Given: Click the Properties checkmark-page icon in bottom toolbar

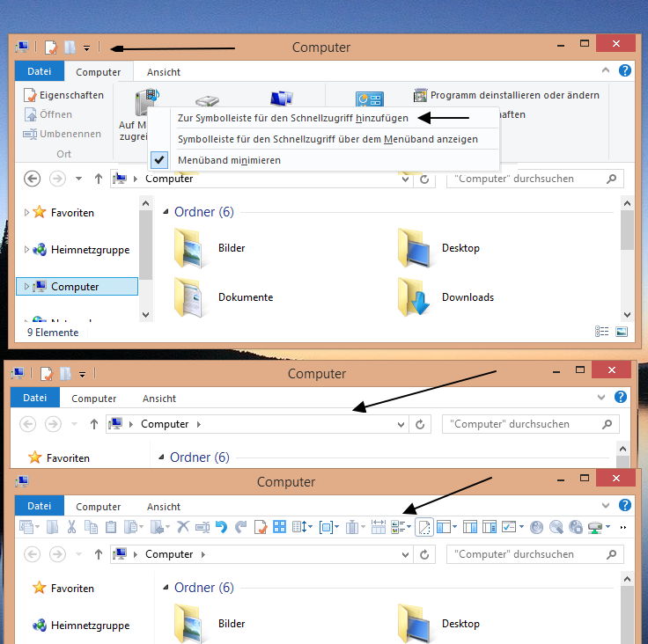Looking at the screenshot, I should click(x=261, y=527).
